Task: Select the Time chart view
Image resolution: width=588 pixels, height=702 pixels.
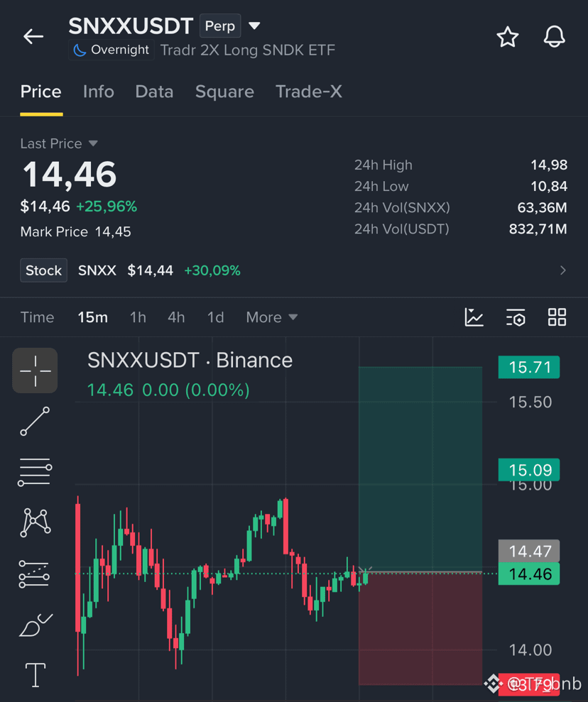Action: [37, 317]
